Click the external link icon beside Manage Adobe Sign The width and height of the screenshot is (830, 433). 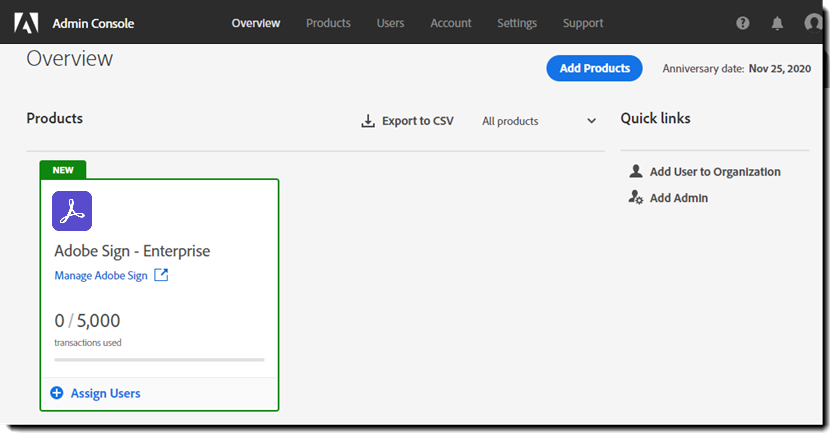161,275
